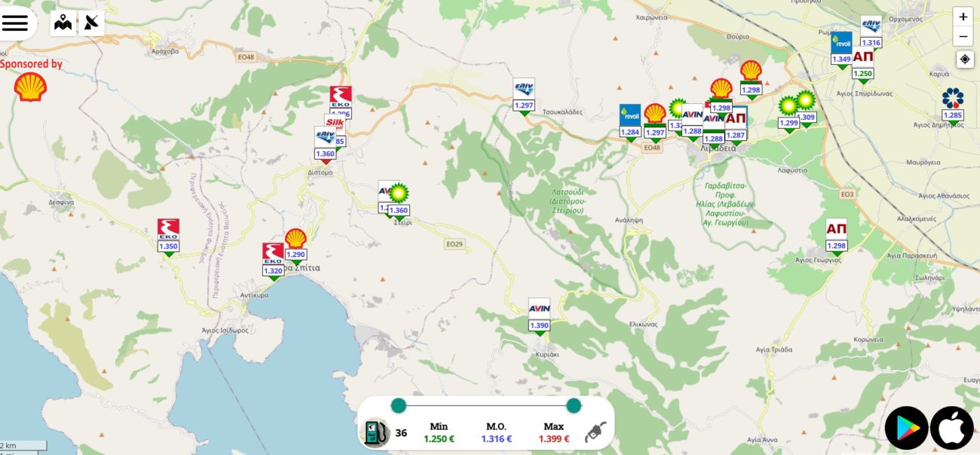The height and width of the screenshot is (455, 980).
Task: Select the BP station priced 1.360
Action: click(x=398, y=200)
